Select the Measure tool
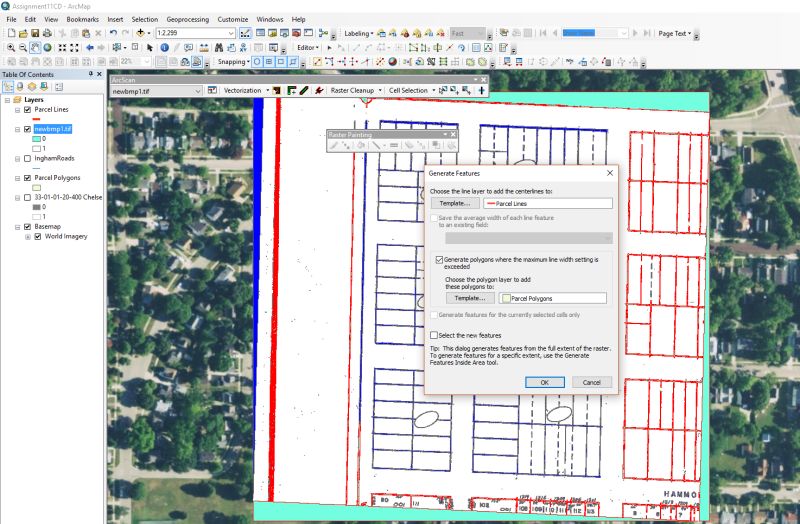This screenshot has height=524, width=800. coord(204,47)
